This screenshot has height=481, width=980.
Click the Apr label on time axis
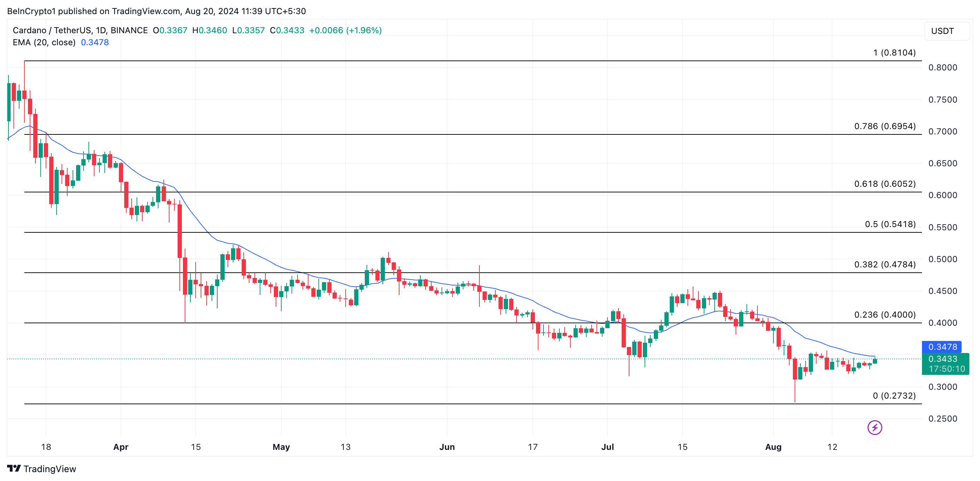[121, 447]
